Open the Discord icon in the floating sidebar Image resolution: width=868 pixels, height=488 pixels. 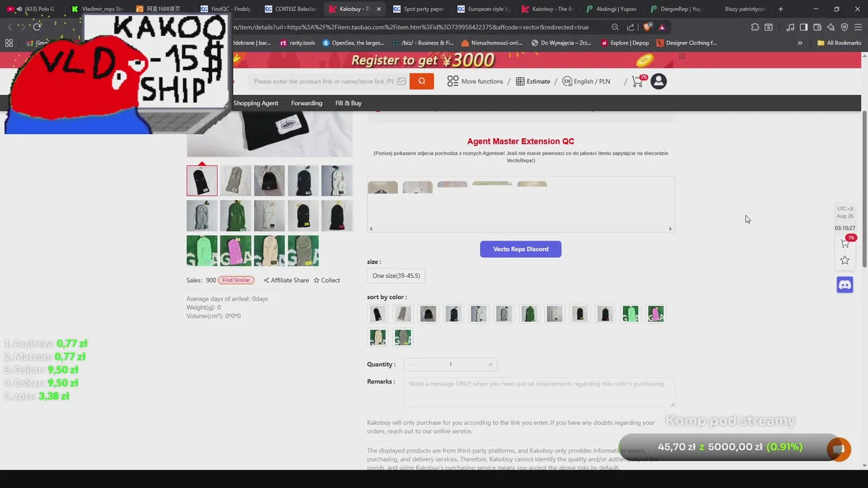(x=845, y=285)
